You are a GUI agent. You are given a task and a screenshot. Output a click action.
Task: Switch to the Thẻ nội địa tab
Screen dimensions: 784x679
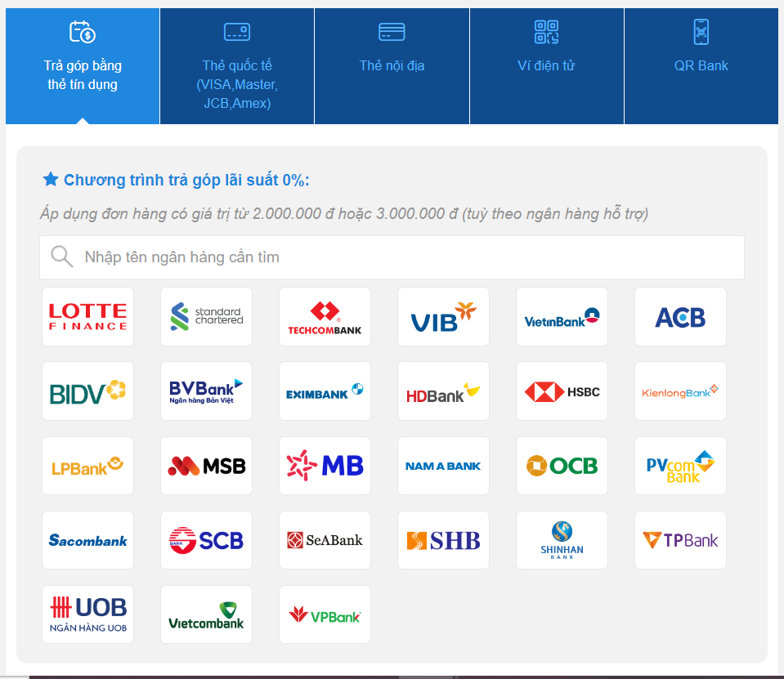coord(392,66)
